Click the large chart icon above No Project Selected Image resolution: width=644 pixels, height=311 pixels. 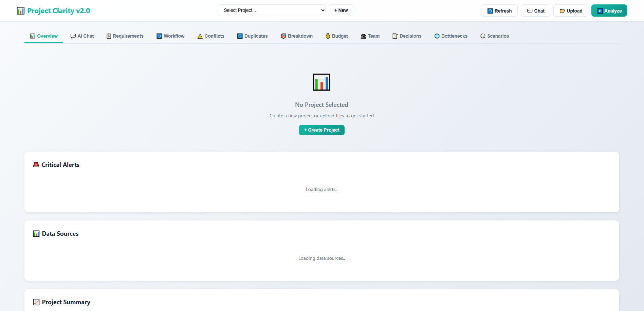(321, 82)
